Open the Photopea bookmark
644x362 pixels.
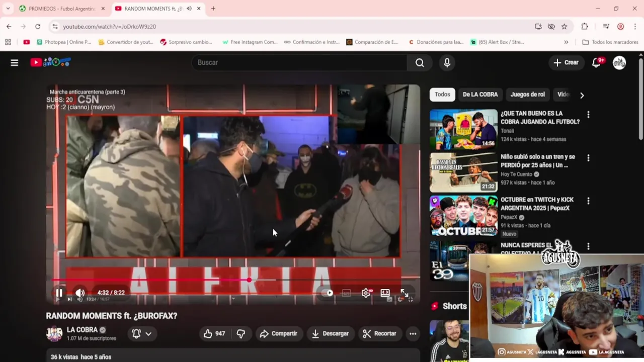click(64, 42)
